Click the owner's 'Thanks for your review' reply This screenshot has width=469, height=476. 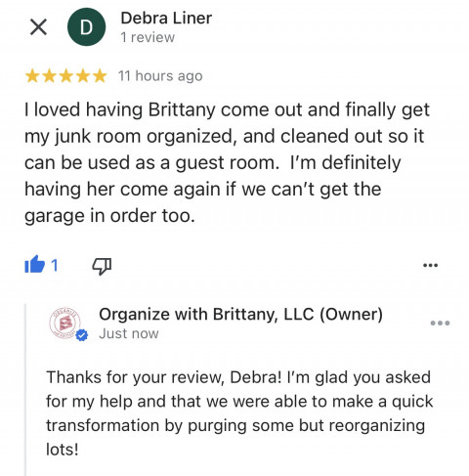239,413
